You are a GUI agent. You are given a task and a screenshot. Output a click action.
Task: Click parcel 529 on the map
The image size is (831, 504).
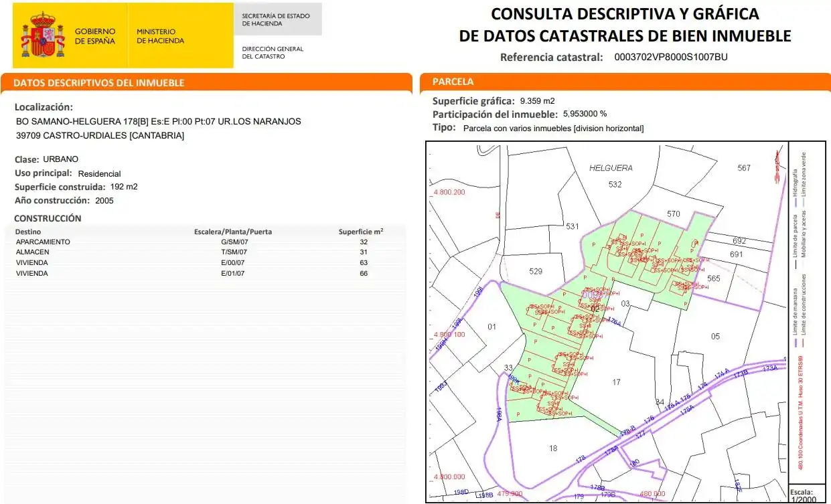click(536, 271)
